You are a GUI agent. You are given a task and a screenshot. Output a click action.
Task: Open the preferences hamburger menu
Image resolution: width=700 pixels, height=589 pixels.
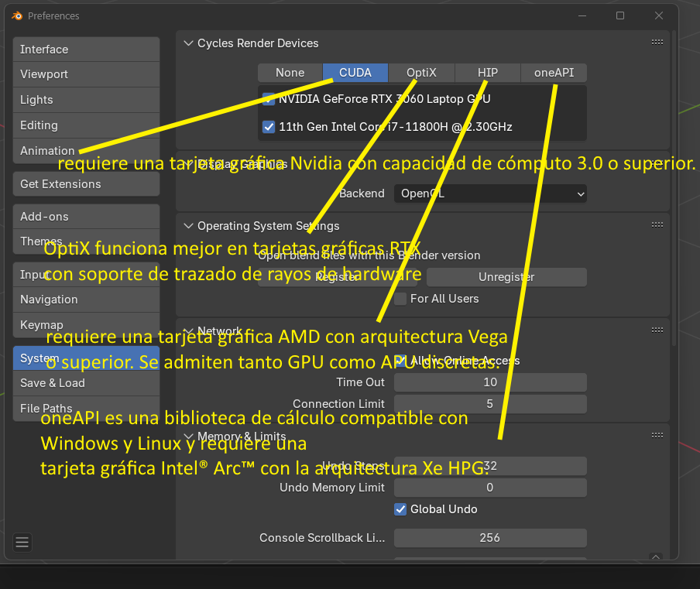[x=22, y=543]
